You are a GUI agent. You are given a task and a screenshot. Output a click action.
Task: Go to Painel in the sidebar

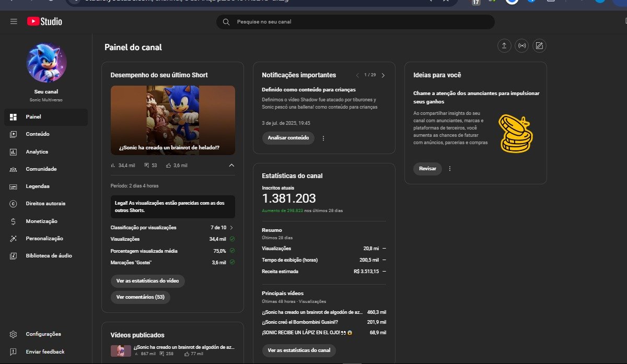click(46, 117)
